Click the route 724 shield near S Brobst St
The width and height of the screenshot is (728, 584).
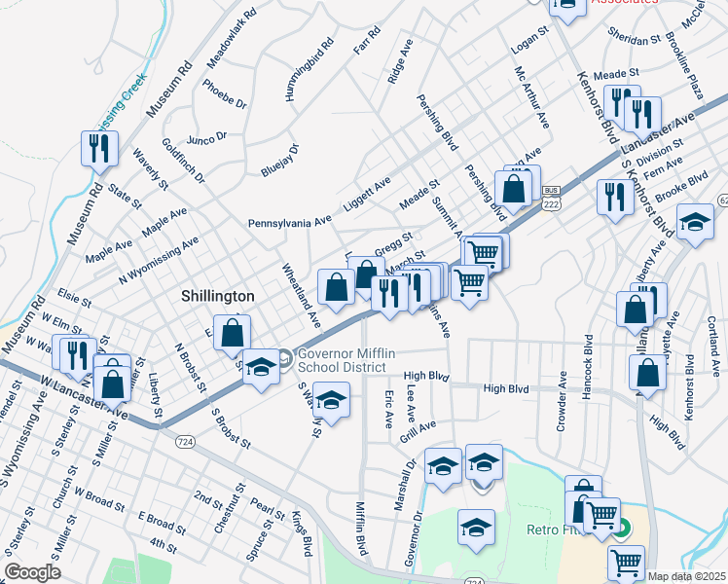click(185, 442)
